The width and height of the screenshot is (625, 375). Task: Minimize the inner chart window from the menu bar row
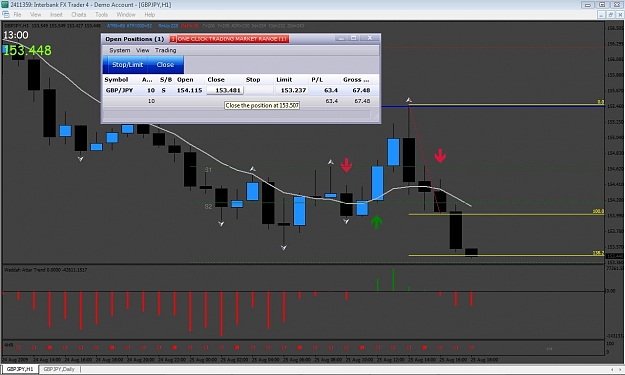[602, 15]
